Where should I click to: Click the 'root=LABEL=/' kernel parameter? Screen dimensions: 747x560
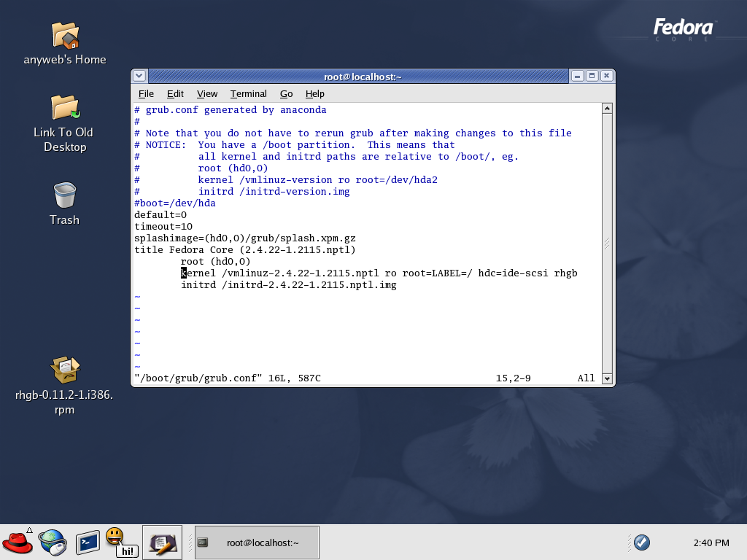[438, 273]
